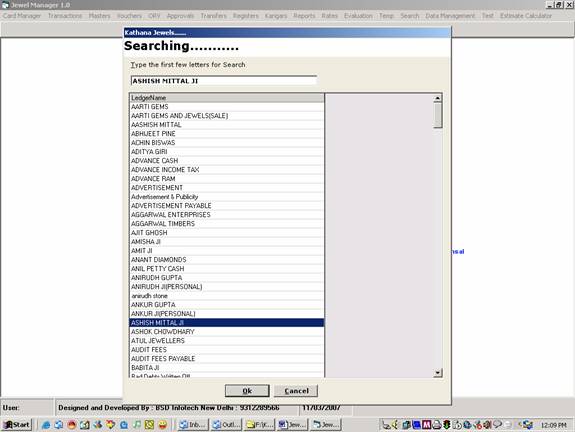
Task: Open the Outlook taskbar button
Action: (x=226, y=425)
